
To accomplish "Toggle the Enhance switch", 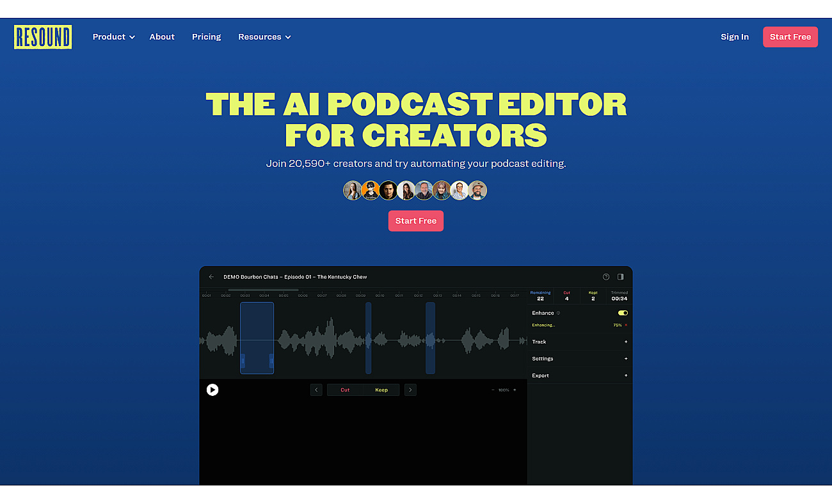I will [x=623, y=313].
